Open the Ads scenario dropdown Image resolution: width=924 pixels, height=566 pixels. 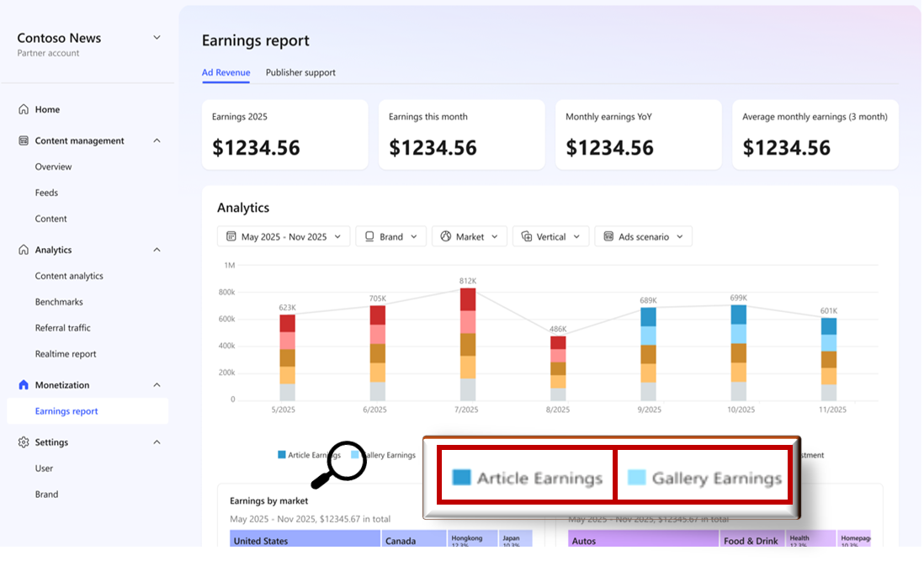tap(643, 237)
